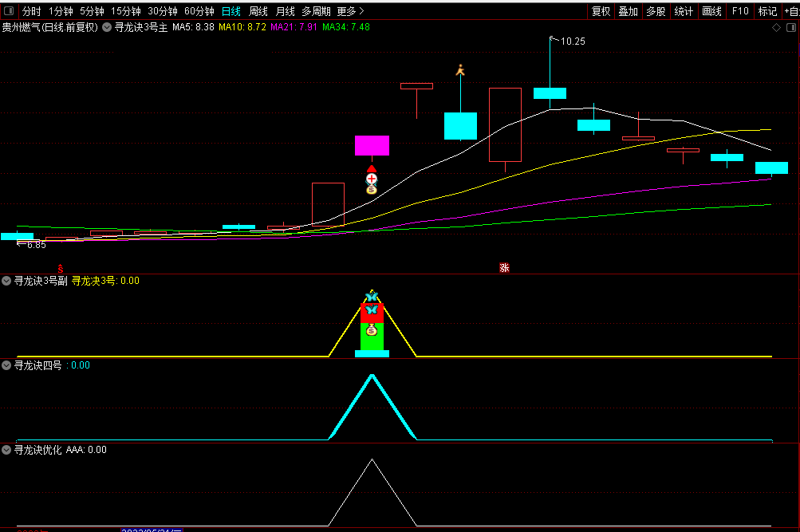
Task: Switch to the 周线 weekly period tab
Action: click(258, 11)
